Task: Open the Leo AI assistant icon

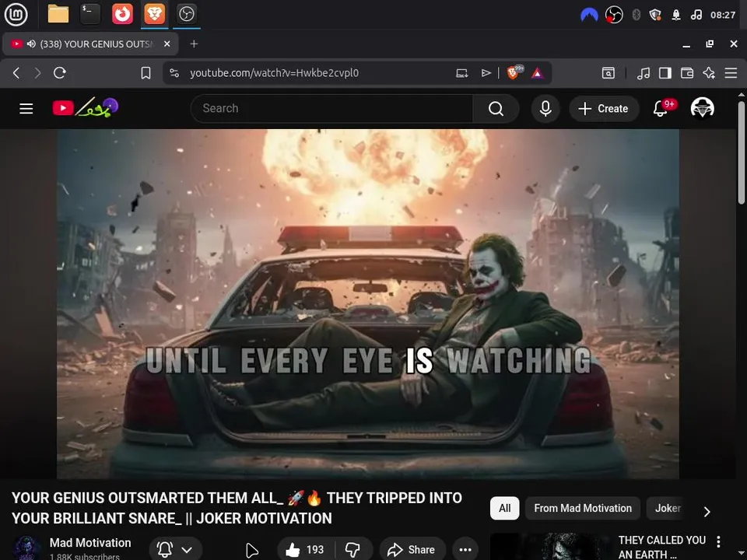Action: [709, 73]
